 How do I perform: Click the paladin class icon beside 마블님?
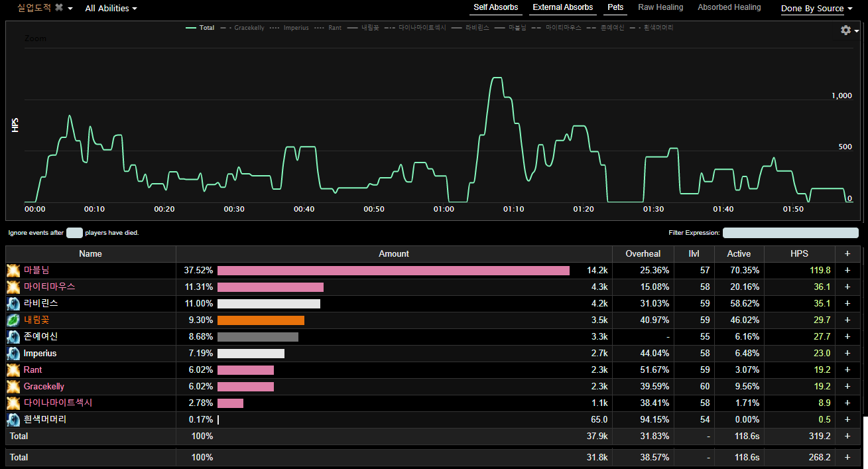13,270
